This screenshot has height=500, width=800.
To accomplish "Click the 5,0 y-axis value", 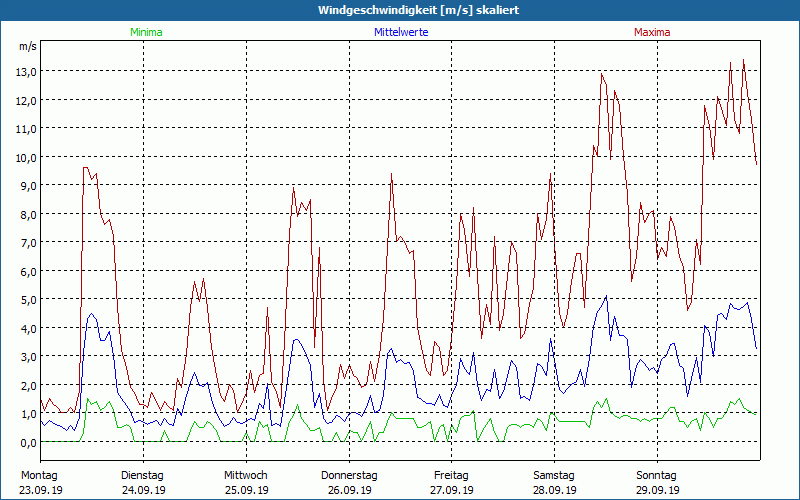I will click(x=28, y=300).
